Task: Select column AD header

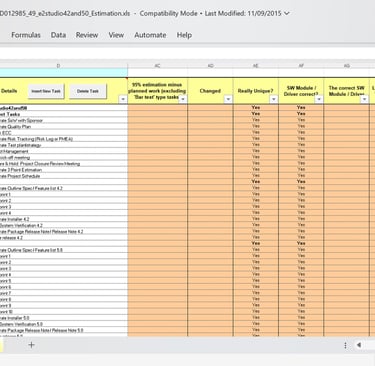Action: click(210, 66)
